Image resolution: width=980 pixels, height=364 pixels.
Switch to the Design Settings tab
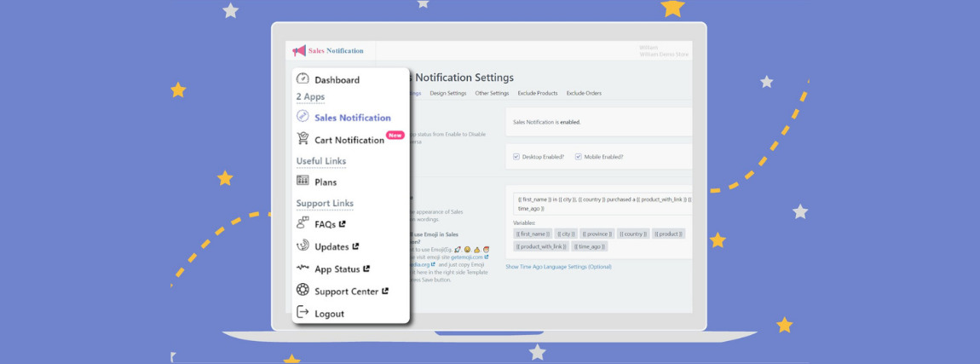[447, 93]
